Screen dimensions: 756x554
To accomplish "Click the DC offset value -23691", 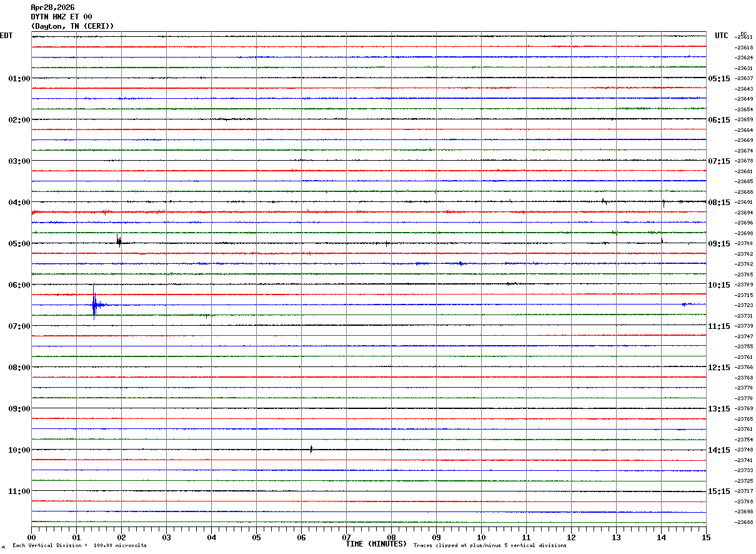I will pos(744,203).
